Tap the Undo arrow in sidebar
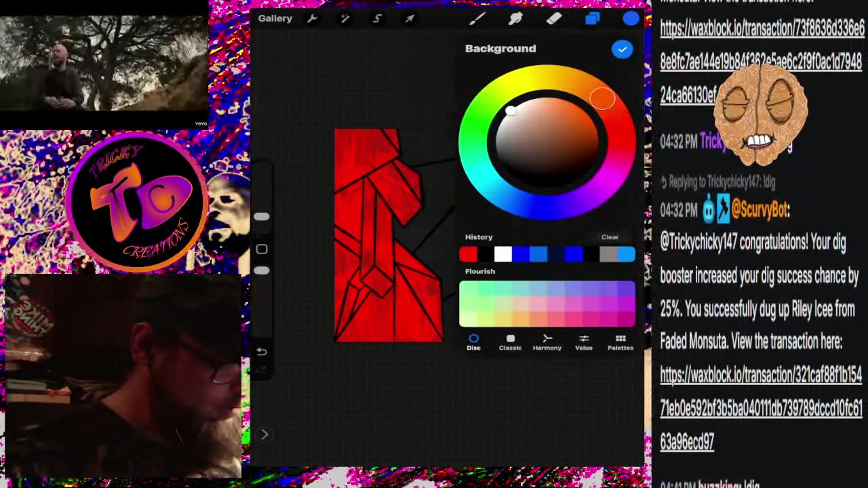The image size is (868, 488). (262, 352)
